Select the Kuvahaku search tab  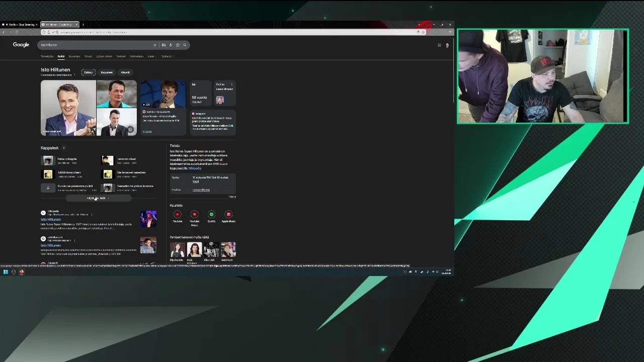(x=74, y=56)
